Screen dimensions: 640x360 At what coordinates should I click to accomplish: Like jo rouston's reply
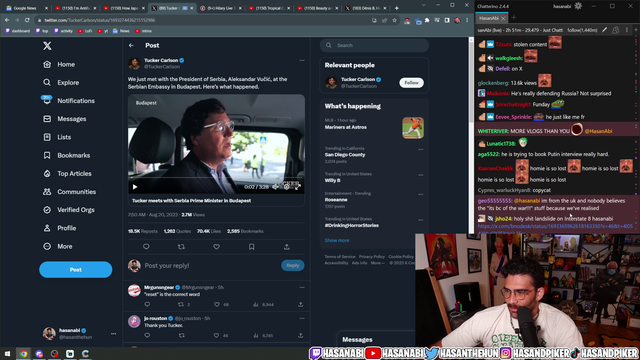216,336
